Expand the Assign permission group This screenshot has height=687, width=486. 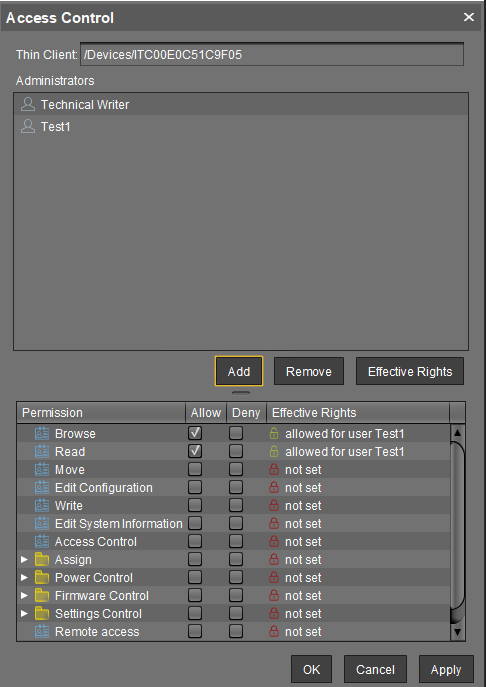[25, 560]
